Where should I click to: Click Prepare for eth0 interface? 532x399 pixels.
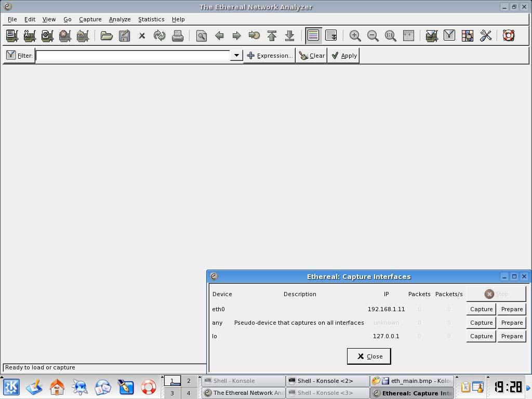(x=512, y=309)
